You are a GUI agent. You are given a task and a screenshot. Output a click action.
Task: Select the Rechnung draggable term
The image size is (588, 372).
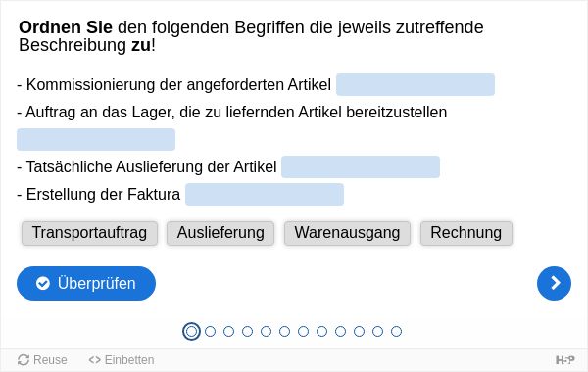[466, 233]
